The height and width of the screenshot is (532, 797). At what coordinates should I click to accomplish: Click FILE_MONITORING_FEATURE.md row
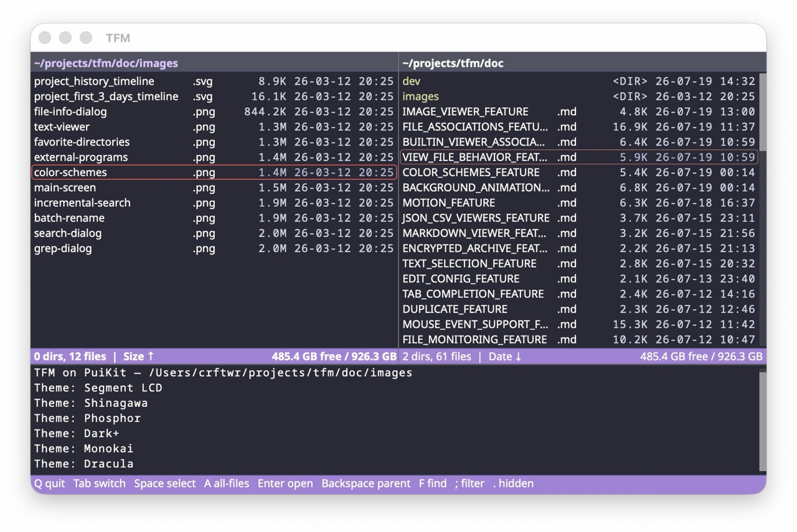tap(579, 340)
